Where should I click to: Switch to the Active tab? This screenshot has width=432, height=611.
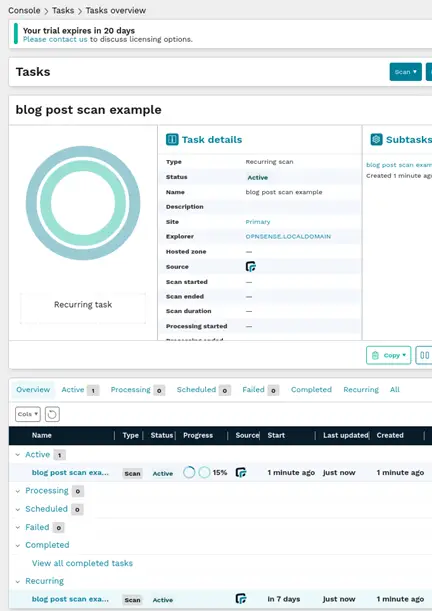(x=80, y=390)
